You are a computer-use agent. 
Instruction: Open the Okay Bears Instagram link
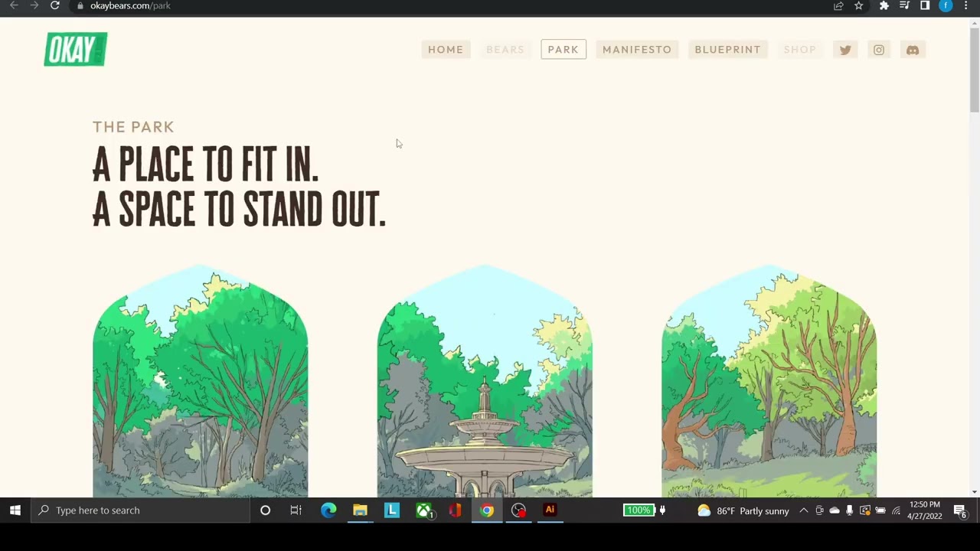879,50
